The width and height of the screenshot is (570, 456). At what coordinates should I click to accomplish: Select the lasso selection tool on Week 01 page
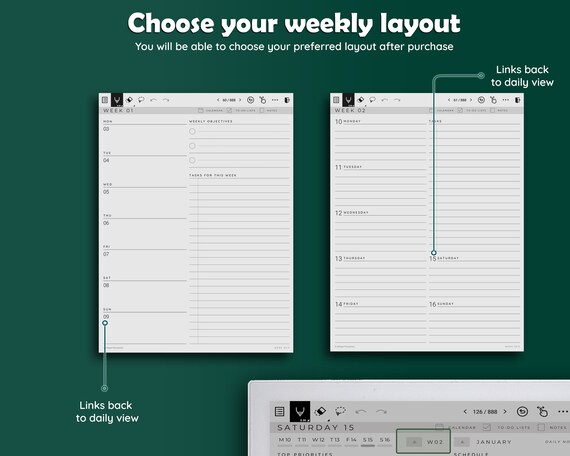[x=141, y=100]
